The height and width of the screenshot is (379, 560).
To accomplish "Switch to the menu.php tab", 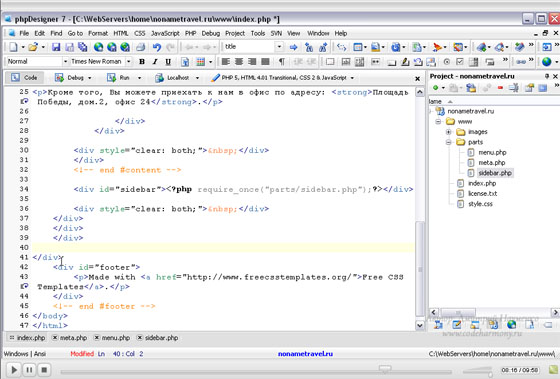I will click(112, 338).
